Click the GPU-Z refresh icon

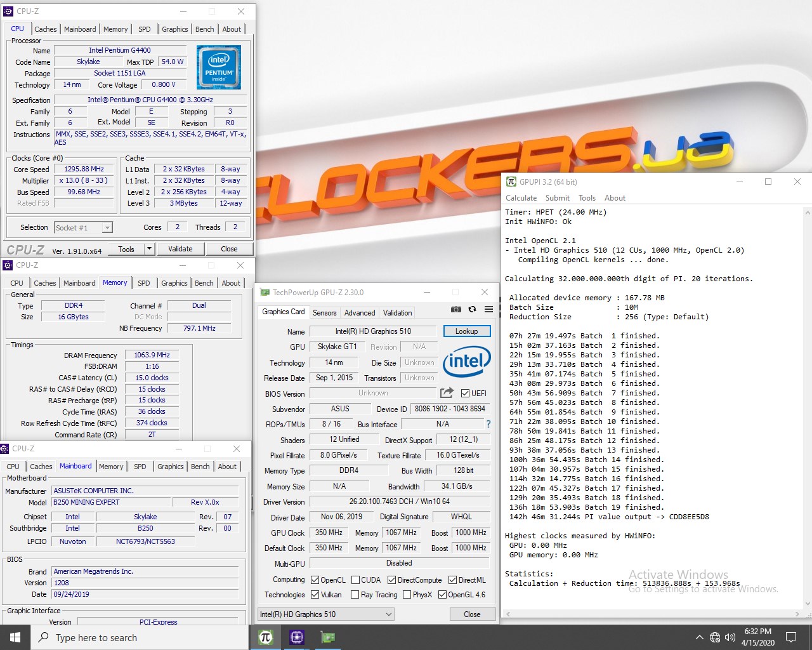click(472, 309)
